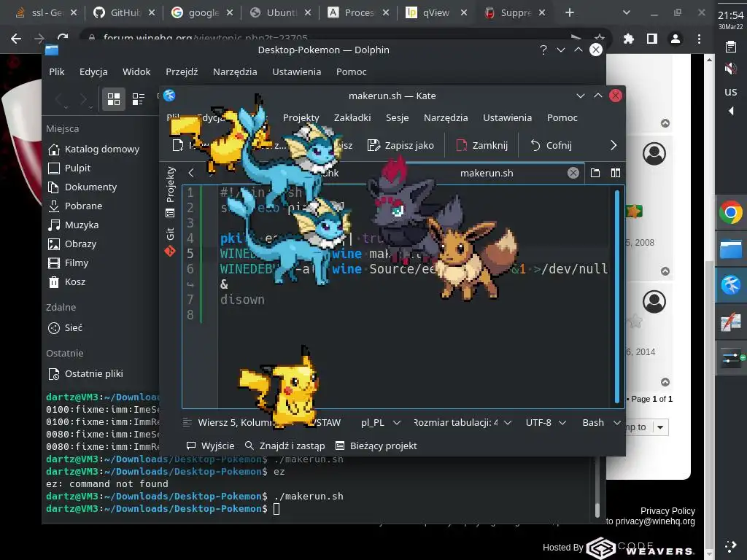Click Zapisz jako in Kate toolbar

tap(400, 145)
